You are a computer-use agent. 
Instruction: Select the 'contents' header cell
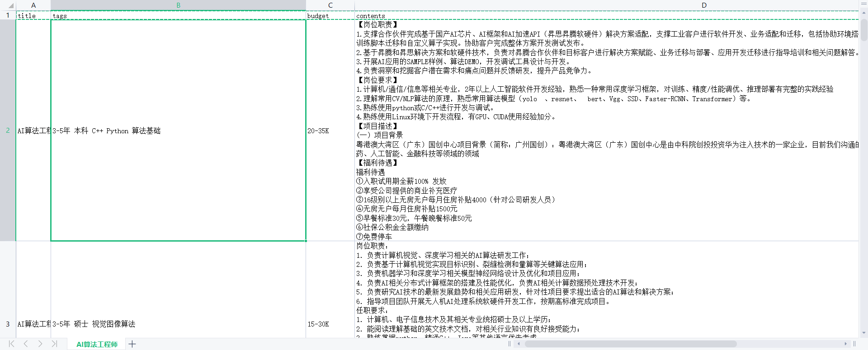(x=607, y=15)
